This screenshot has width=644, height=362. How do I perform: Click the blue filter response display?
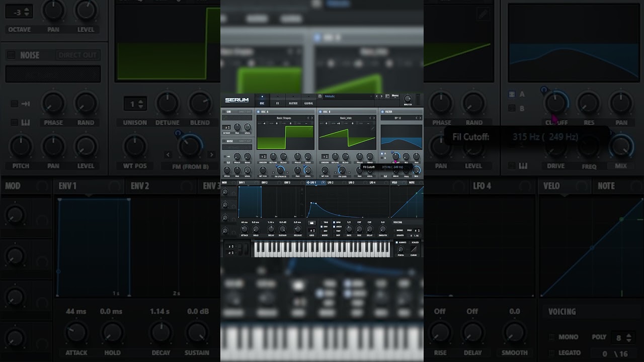(x=401, y=137)
